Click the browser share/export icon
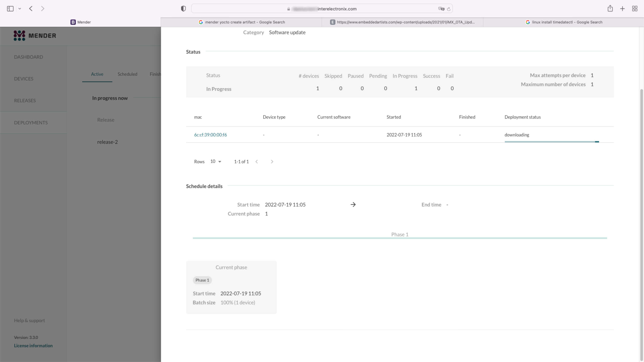 click(610, 8)
